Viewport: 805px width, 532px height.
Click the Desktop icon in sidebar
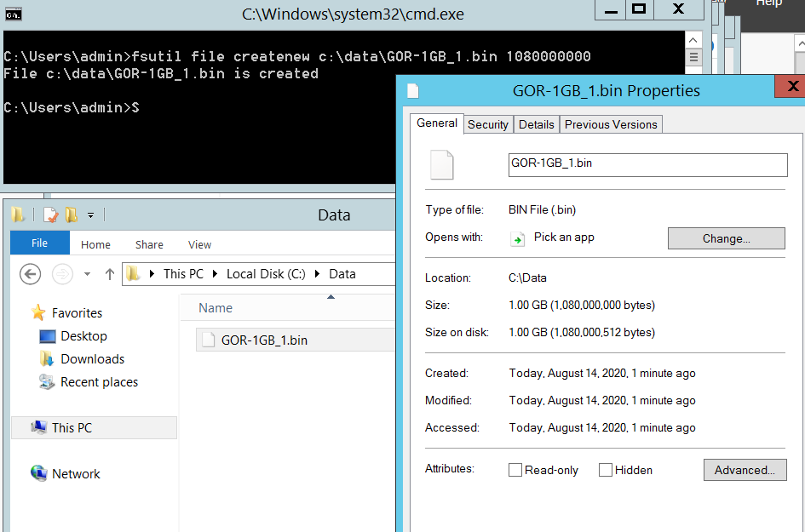click(48, 336)
